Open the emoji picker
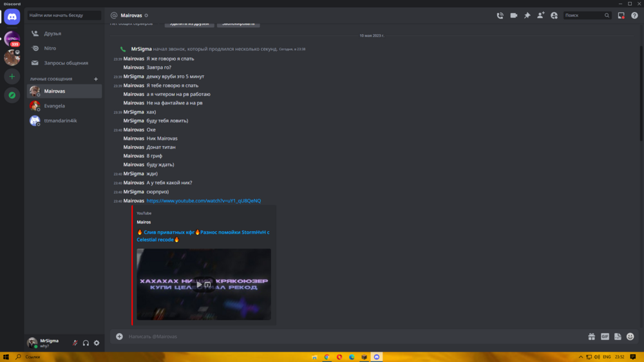This screenshot has height=362, width=644. click(x=630, y=336)
